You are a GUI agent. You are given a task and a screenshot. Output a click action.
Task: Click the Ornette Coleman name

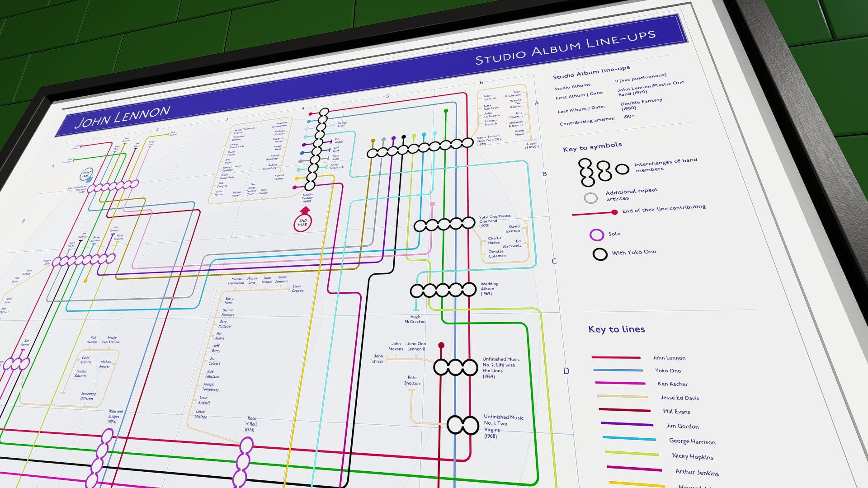[x=497, y=253]
